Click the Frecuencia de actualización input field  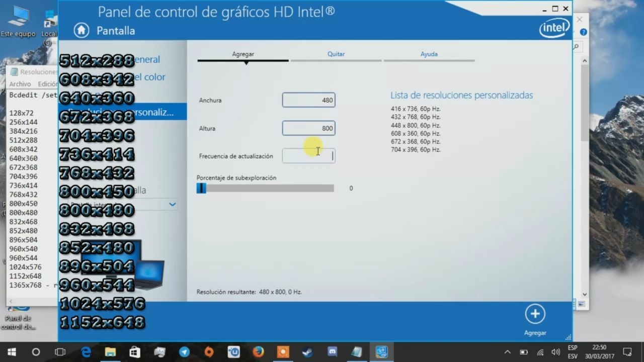click(x=308, y=156)
